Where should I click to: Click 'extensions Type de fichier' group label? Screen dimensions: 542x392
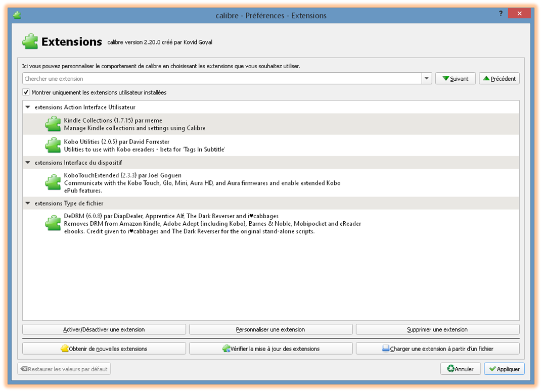coord(69,203)
